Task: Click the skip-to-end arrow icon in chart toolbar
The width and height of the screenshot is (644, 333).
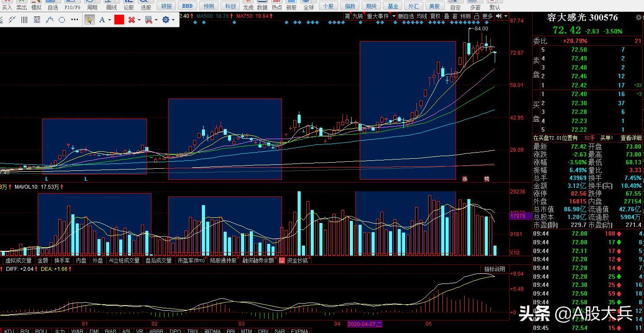Action: pos(499,16)
